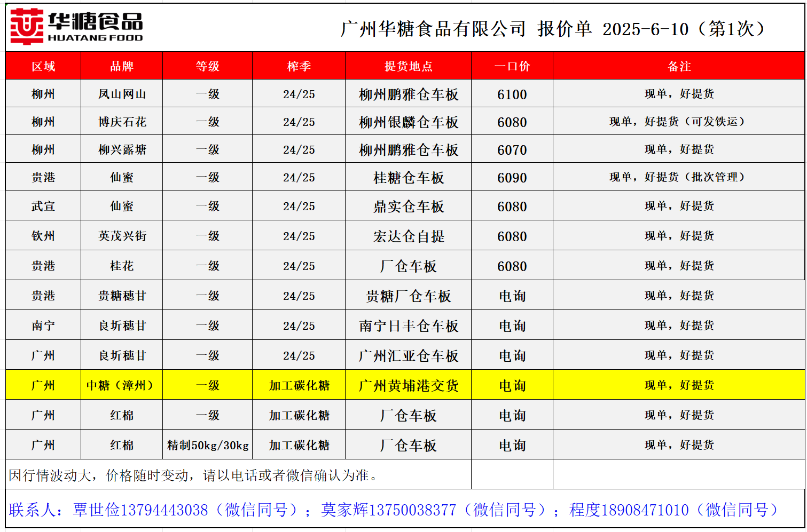807x532 pixels.
Task: Select the 6070 price cell
Action: 512,150
